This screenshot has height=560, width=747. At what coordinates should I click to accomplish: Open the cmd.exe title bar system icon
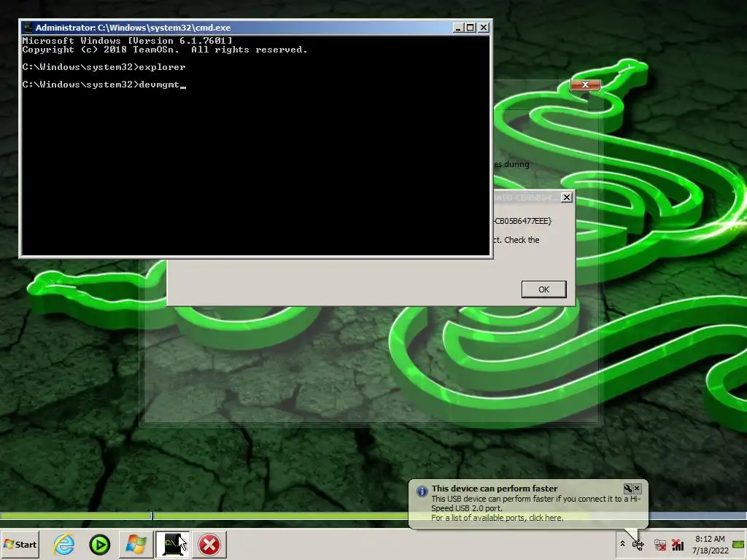[28, 28]
